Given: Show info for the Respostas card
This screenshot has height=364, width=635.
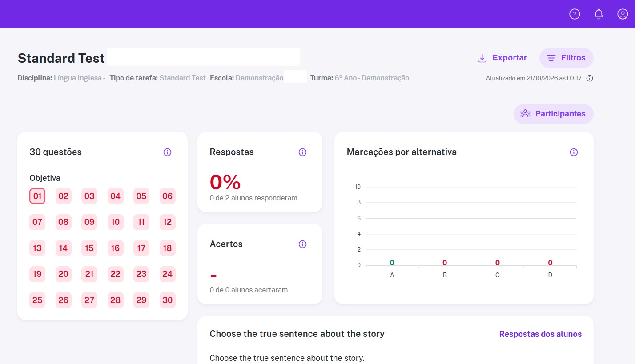Looking at the screenshot, I should 302,152.
